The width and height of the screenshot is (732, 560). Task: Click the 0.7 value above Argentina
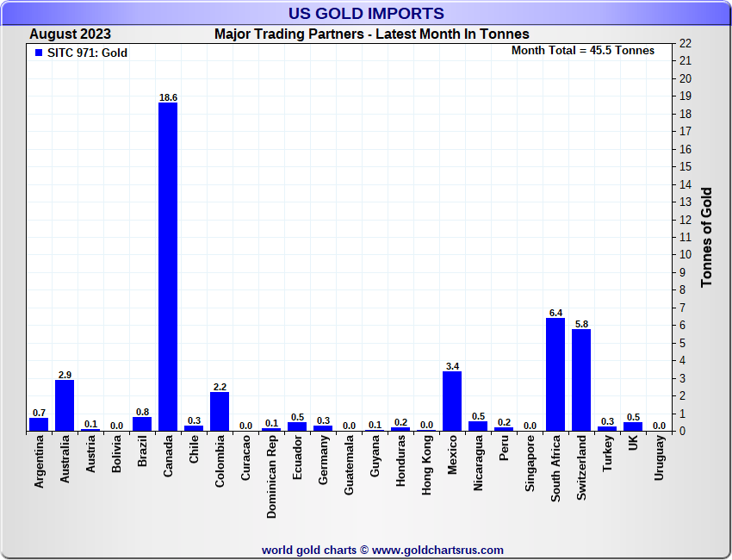(x=39, y=413)
